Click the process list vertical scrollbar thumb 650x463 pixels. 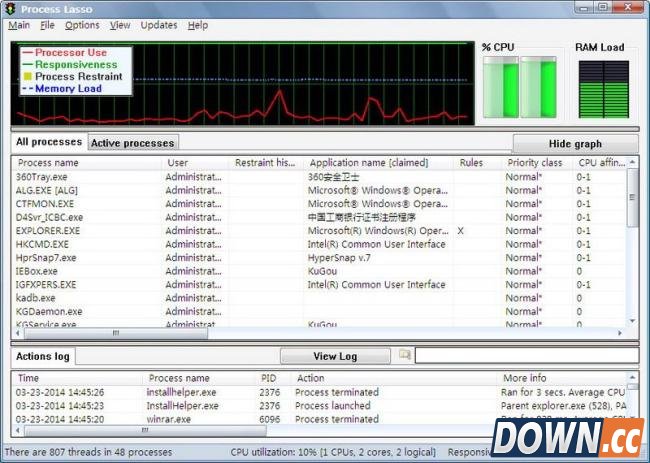[x=633, y=198]
